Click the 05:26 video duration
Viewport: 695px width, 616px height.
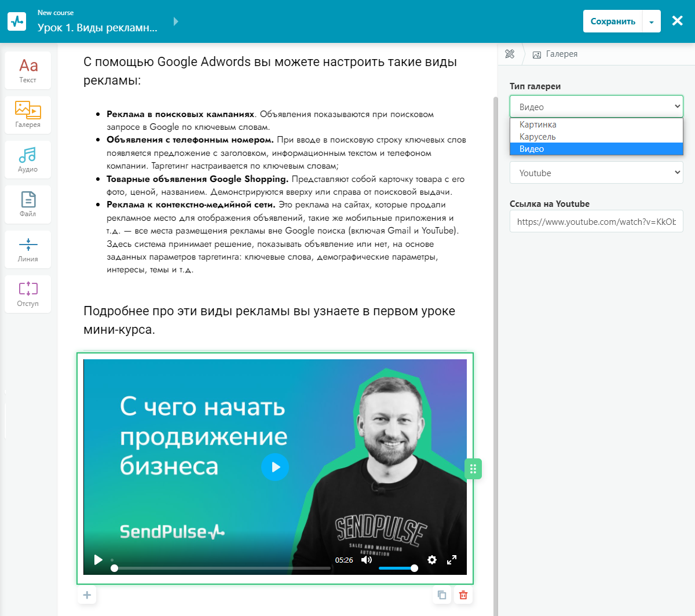pyautogui.click(x=344, y=560)
